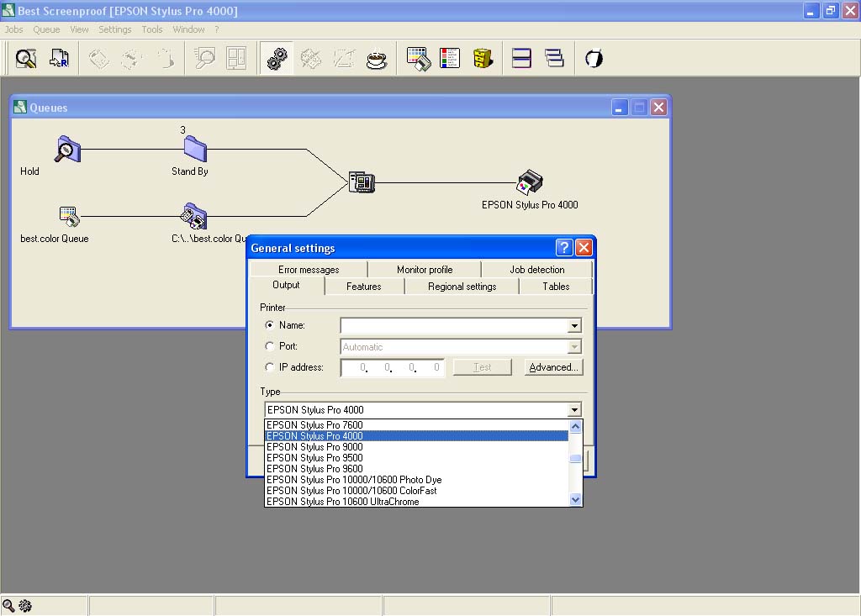Select the IP address radio button
861x616 pixels.
270,366
